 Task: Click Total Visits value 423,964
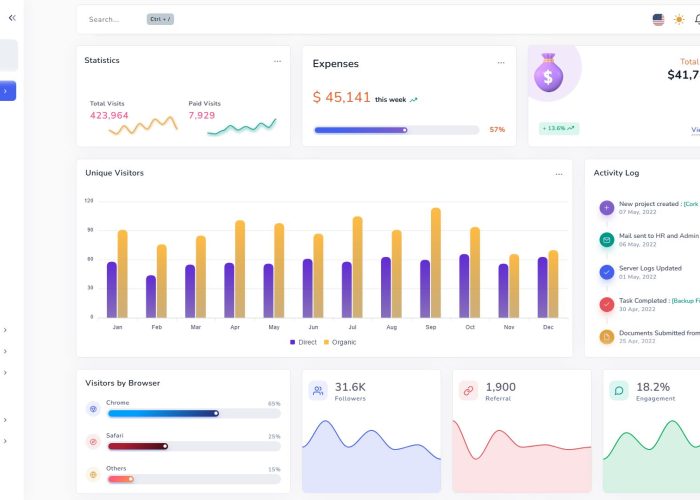coord(109,116)
